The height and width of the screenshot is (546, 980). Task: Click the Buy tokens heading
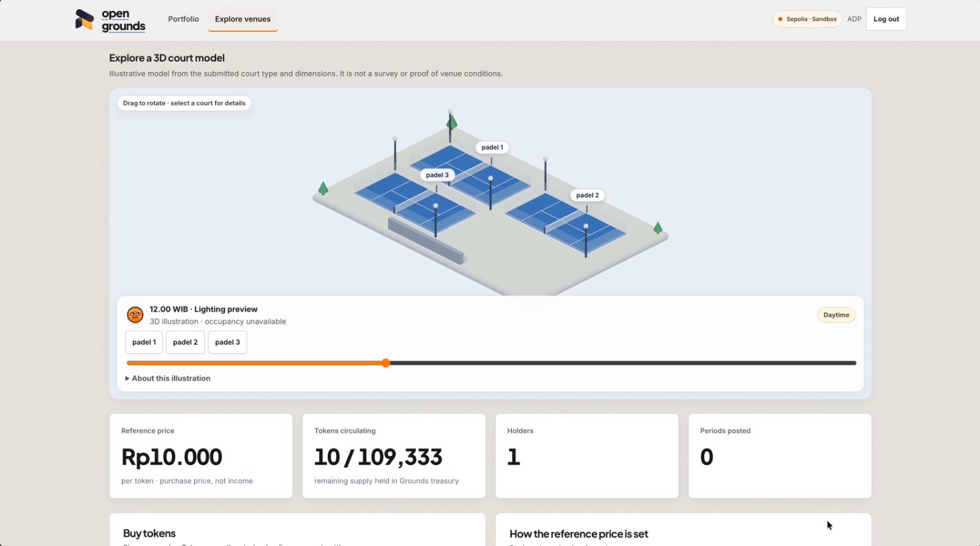[149, 534]
